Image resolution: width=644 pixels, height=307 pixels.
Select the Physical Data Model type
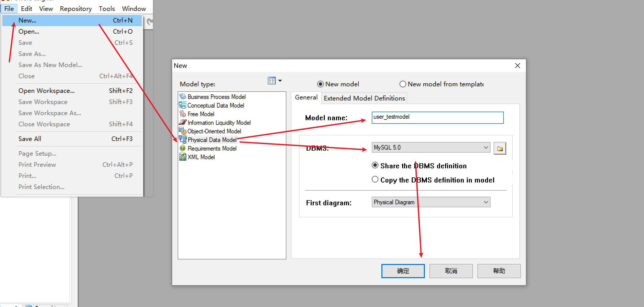point(212,140)
